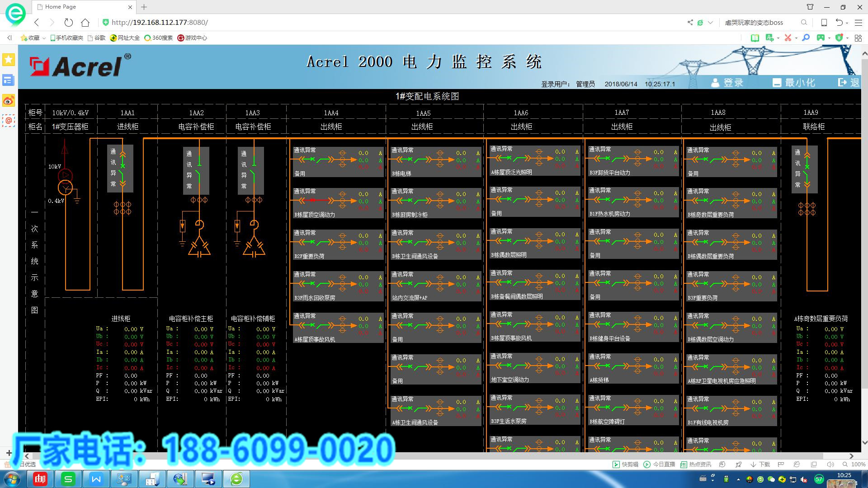Open 热点资讯 in the status bar
This screenshot has height=488, width=868.
coord(695,464)
